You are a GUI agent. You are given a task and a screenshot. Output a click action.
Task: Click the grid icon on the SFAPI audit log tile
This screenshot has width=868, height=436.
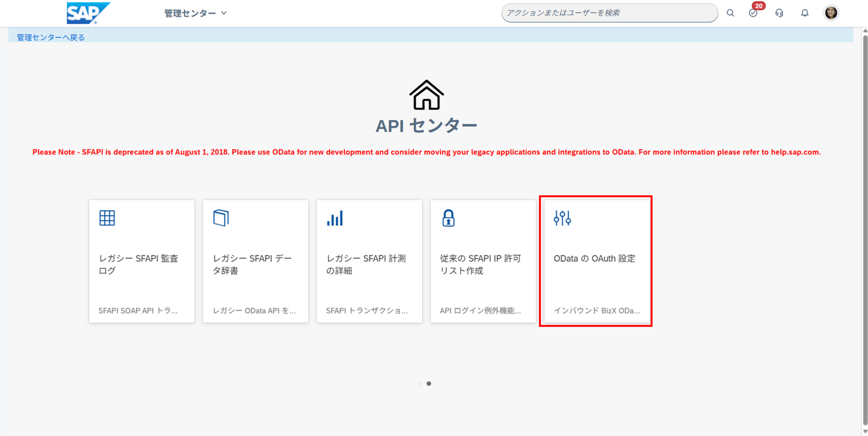point(107,218)
